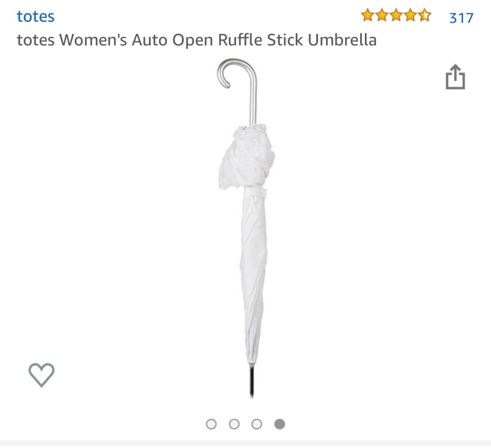
Task: Click the fourth gold rating star
Action: pyautogui.click(x=410, y=15)
